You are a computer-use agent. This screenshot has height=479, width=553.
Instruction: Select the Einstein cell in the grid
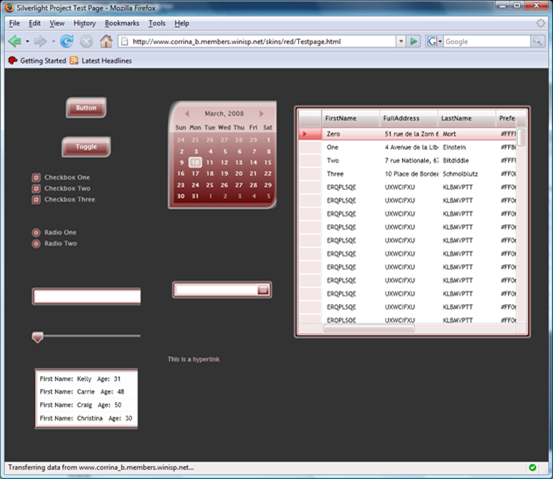tap(454, 147)
